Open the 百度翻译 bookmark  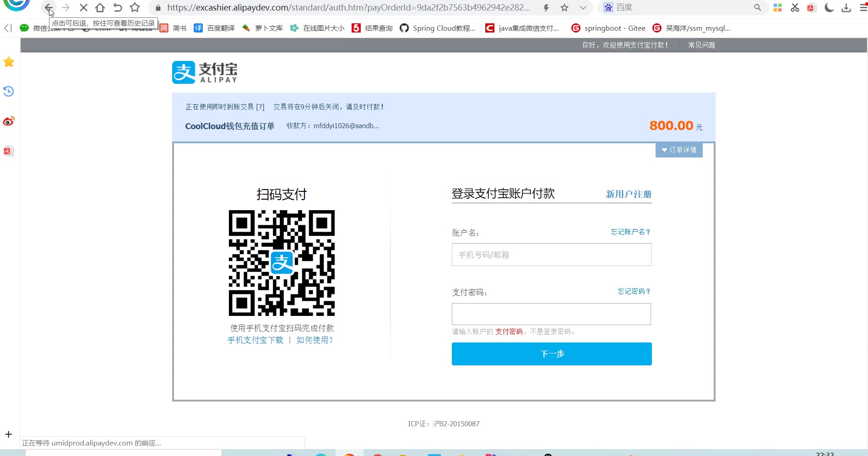pyautogui.click(x=214, y=28)
